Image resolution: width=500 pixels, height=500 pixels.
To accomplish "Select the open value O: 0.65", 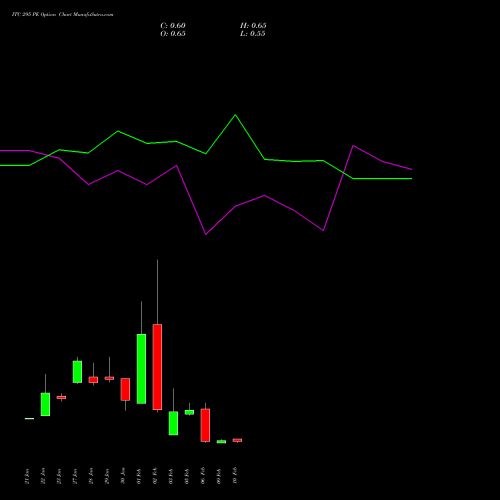I will (x=173, y=34).
